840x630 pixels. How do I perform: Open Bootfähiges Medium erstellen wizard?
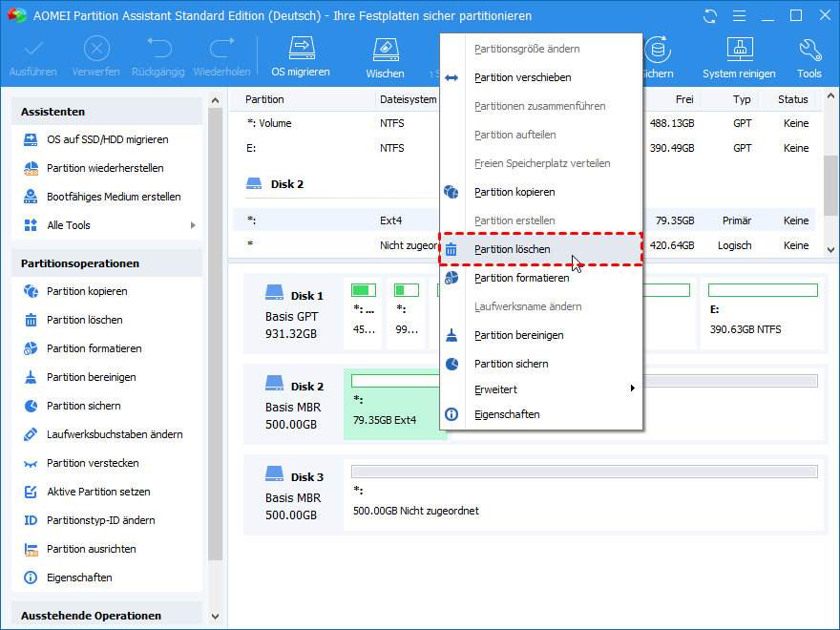pos(107,198)
